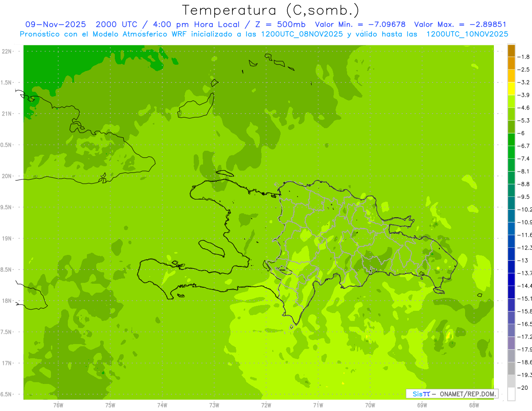Click the "Valor Max. = -2.89851" text

click(460, 24)
